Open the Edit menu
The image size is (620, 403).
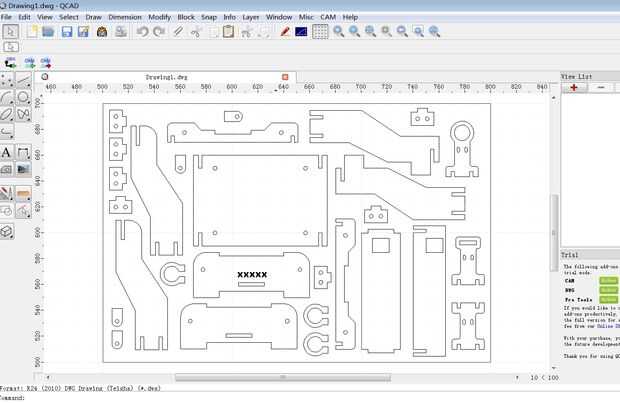click(x=24, y=17)
